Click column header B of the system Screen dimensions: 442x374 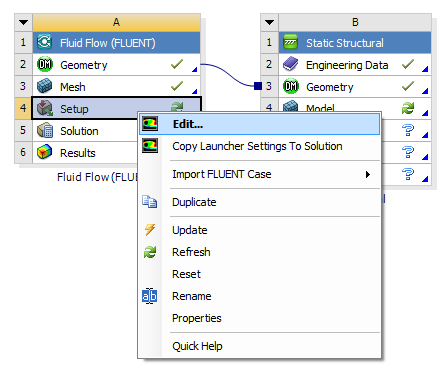point(355,23)
